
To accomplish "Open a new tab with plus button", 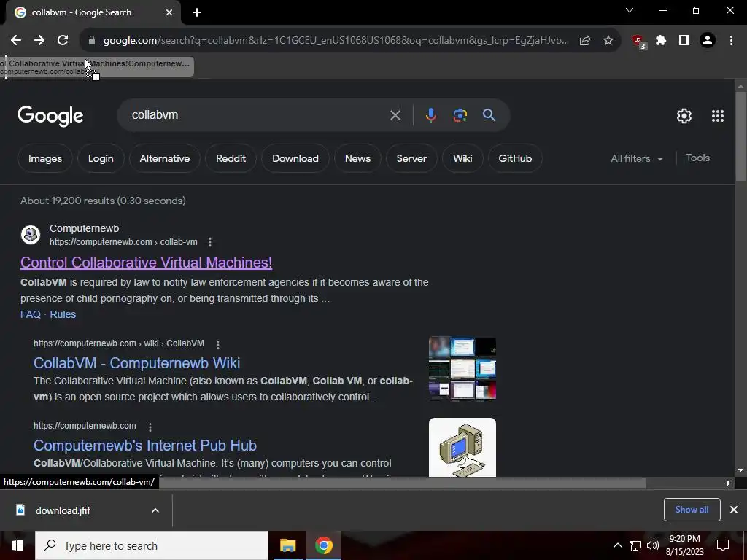I will pos(197,12).
